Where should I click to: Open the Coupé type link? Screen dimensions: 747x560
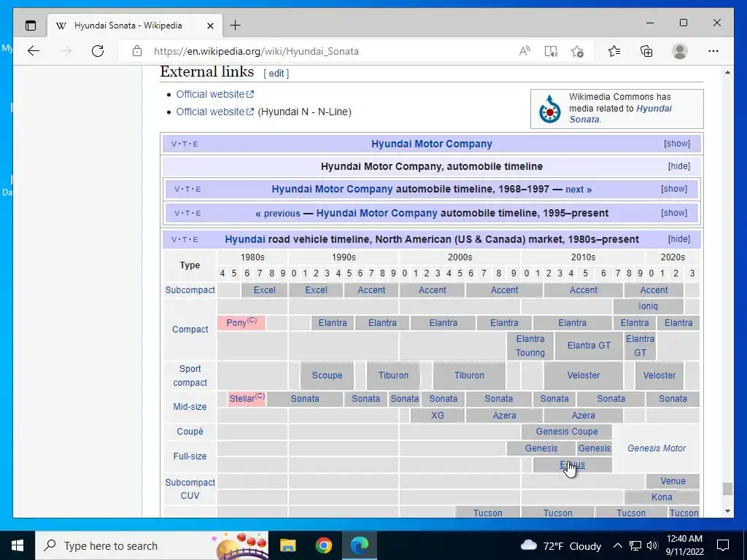pyautogui.click(x=190, y=432)
